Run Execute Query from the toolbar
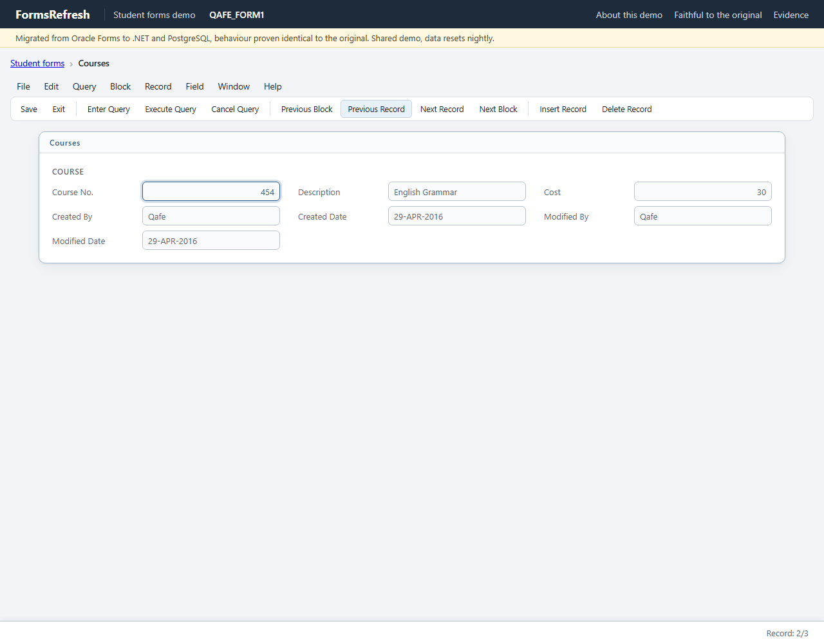Viewport: 824px width, 644px height. pyautogui.click(x=171, y=109)
